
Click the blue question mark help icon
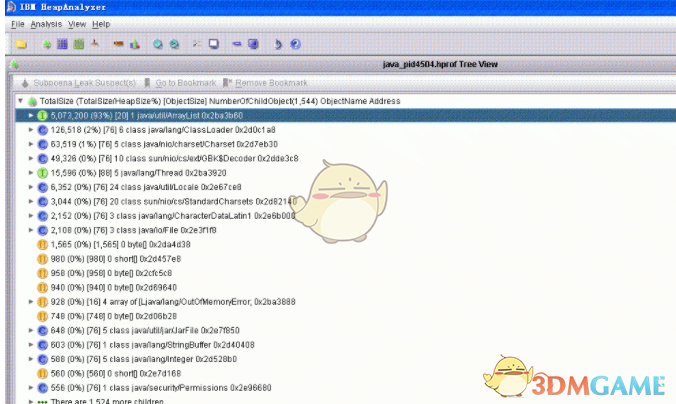pos(295,44)
